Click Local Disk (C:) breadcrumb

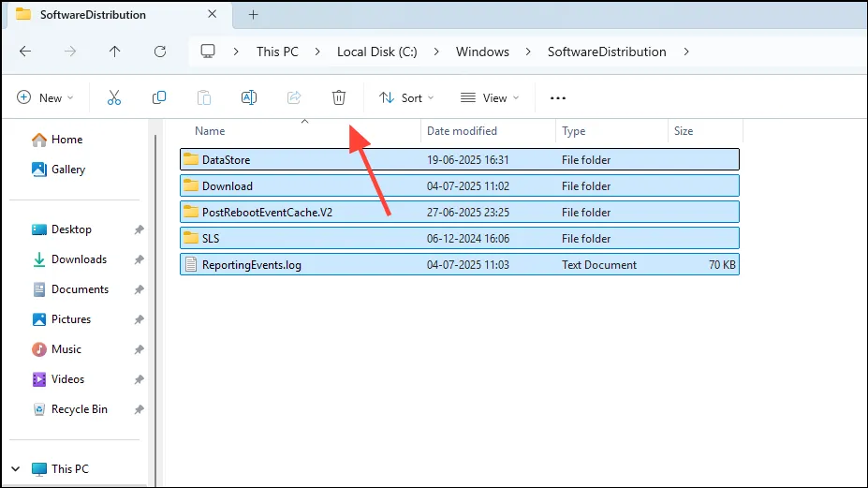(377, 52)
